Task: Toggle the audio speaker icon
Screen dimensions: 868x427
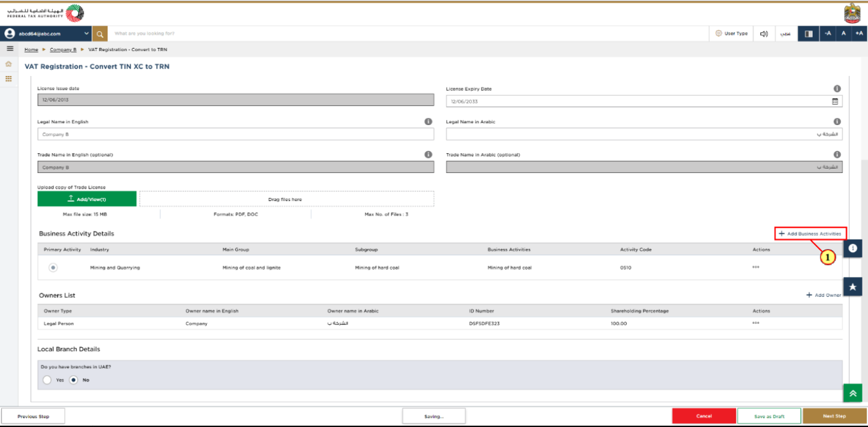Action: (x=763, y=34)
